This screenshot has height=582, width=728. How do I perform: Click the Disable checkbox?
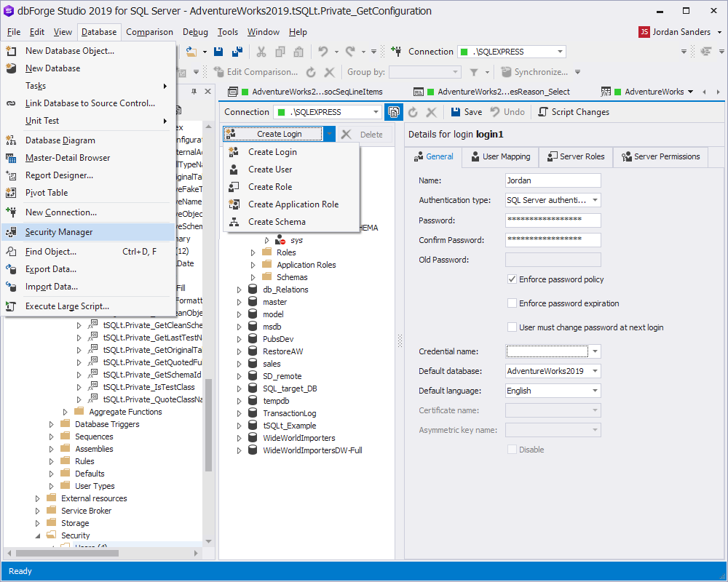[x=512, y=450]
